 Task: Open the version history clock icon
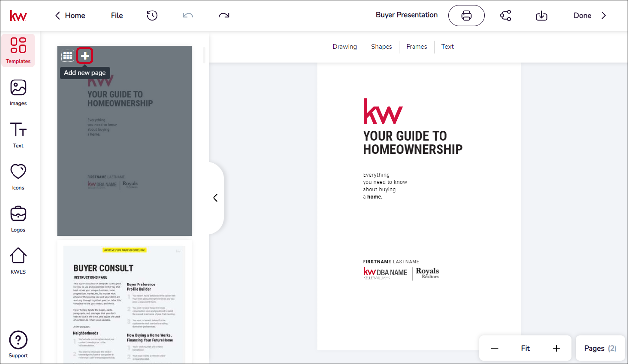point(152,15)
